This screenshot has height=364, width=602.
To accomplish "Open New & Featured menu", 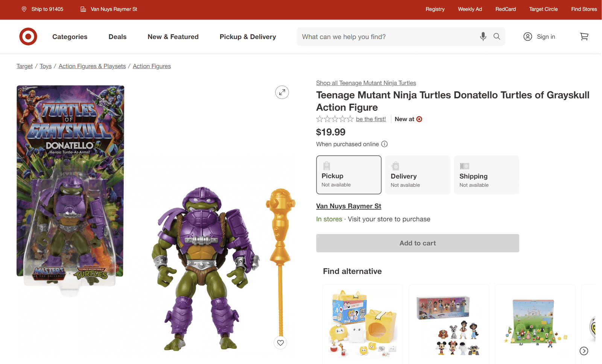I will pos(173,37).
